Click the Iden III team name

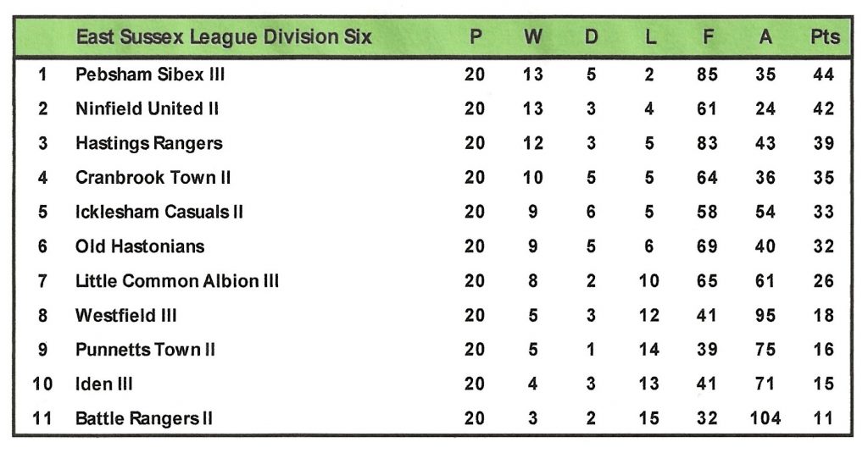tap(104, 384)
